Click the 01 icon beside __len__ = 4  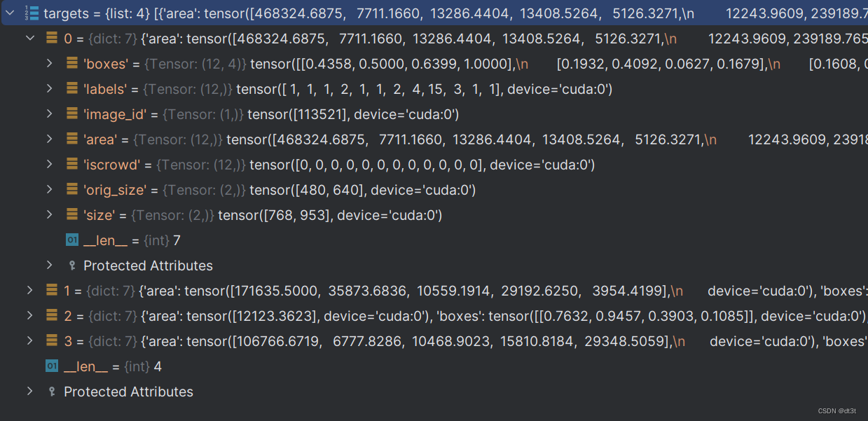(x=51, y=366)
